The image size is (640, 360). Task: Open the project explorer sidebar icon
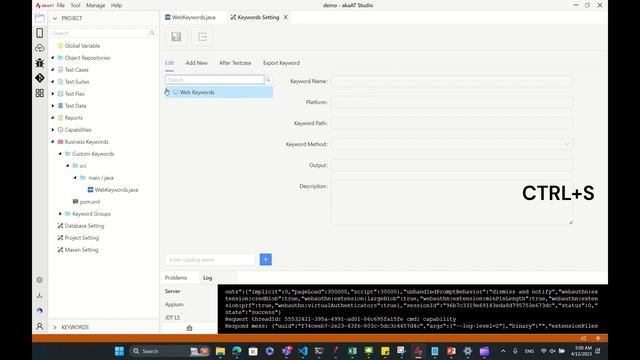40,18
